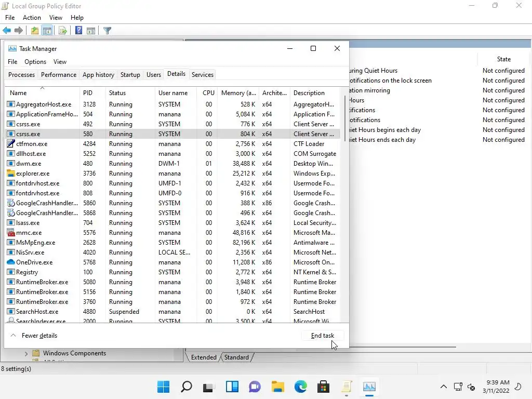Click the Task Manager taskbar icon
The image size is (532, 399).
click(369, 387)
